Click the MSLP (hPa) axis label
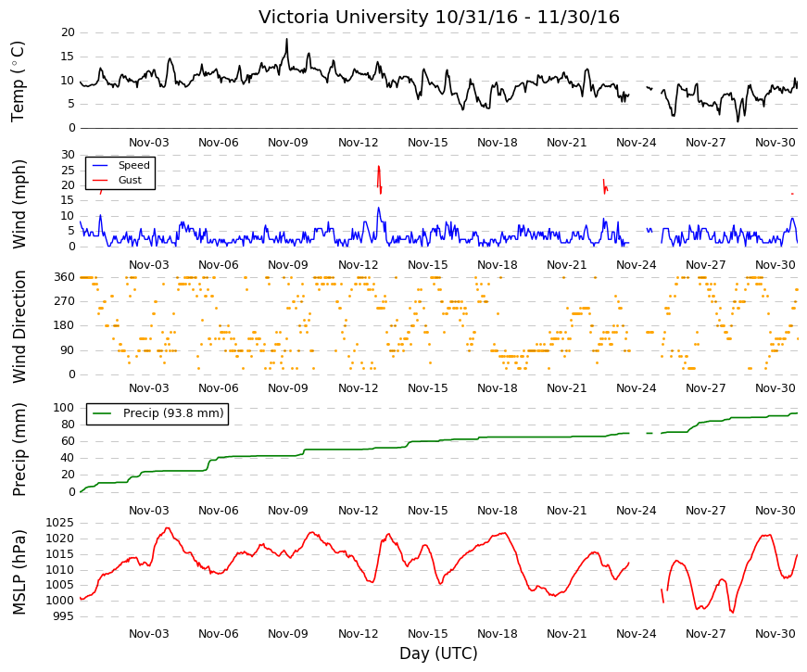Screen dimensions: 807x672 click(x=19, y=572)
